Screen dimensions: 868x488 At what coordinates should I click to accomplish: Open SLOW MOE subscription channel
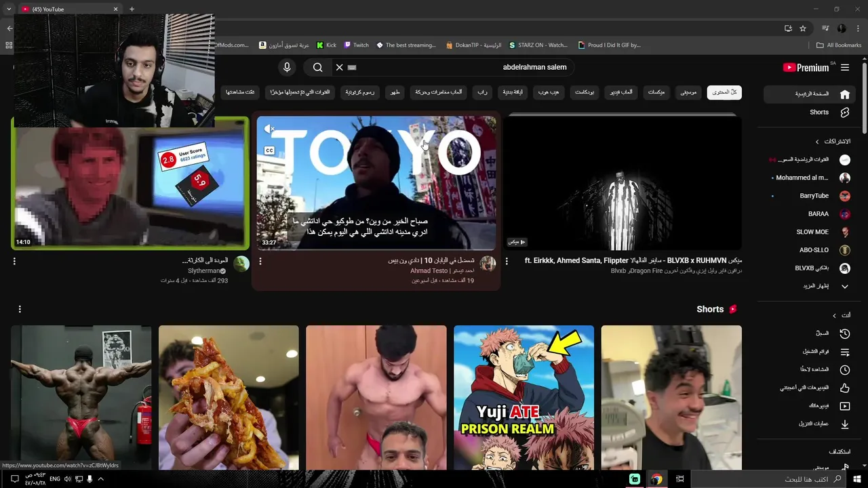pyautogui.click(x=810, y=232)
